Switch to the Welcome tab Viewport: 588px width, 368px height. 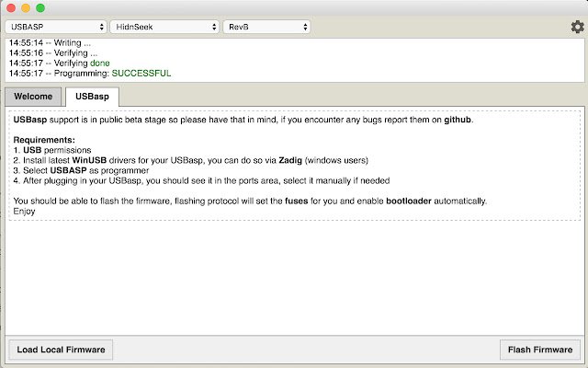point(33,97)
